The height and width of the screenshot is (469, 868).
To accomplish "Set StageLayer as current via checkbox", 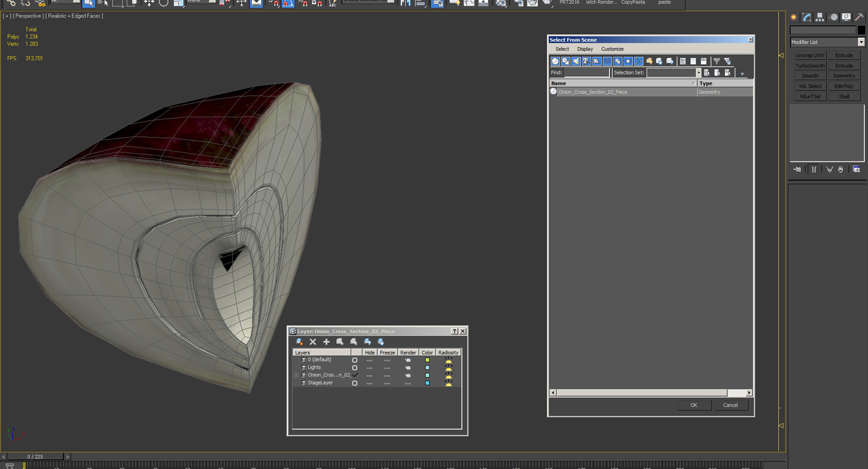I will 354,383.
